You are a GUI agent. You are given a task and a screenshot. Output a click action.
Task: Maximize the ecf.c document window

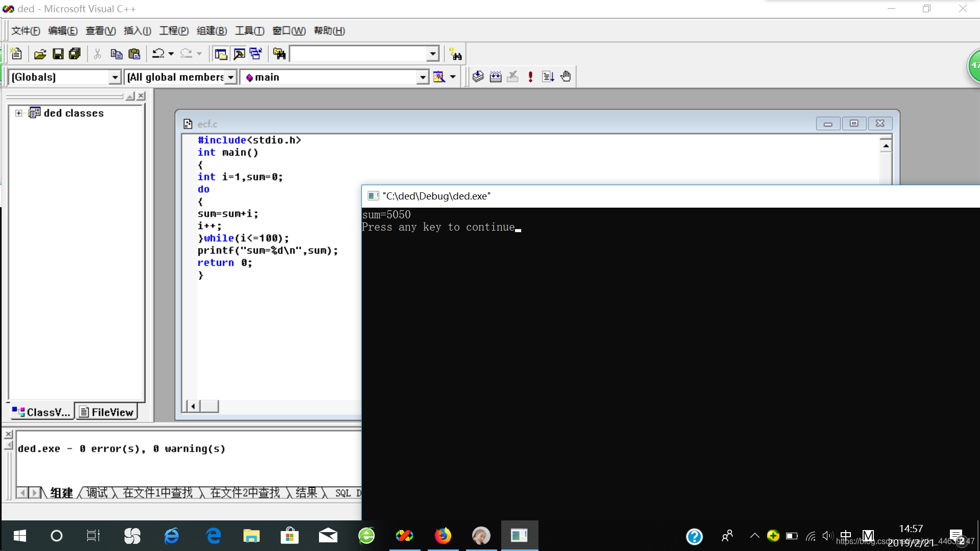tap(854, 123)
